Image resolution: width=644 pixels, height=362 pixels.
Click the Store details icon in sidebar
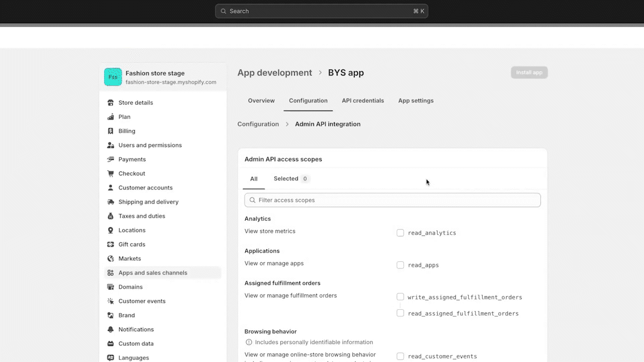coord(111,103)
